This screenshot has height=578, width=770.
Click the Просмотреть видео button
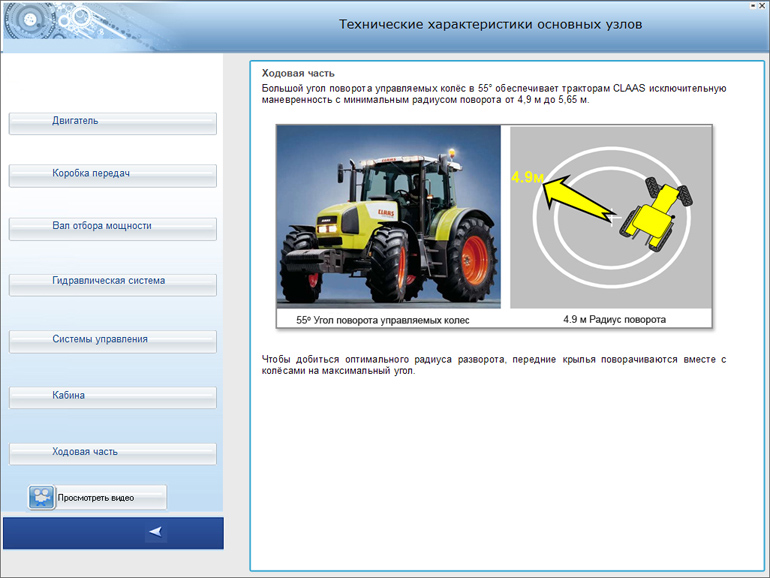pos(97,497)
